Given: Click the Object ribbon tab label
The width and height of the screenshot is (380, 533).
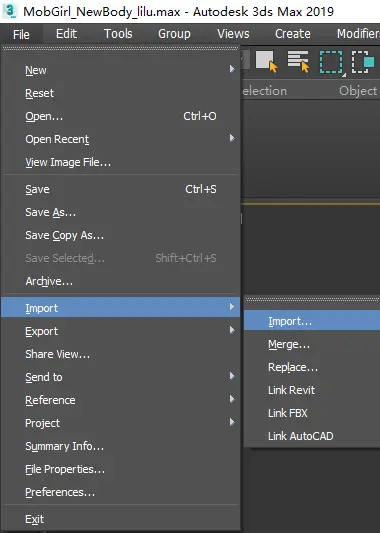Looking at the screenshot, I should [358, 91].
